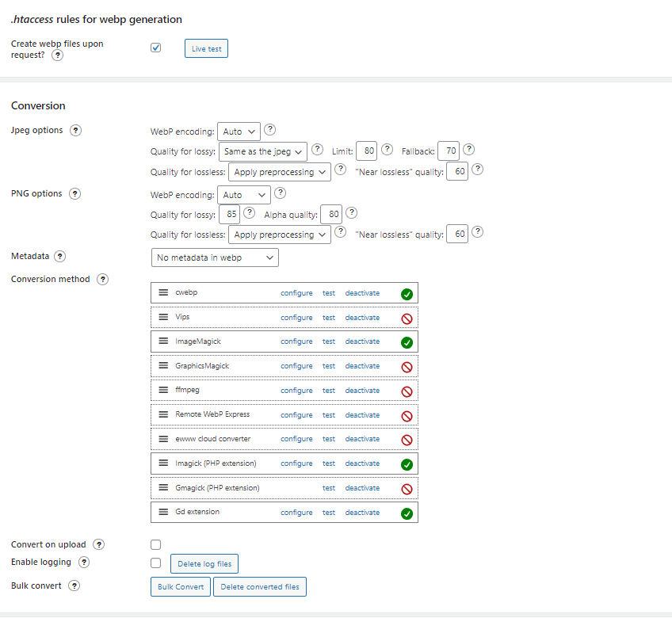Enable Convert on upload checkbox
The image size is (672, 618).
click(x=156, y=545)
